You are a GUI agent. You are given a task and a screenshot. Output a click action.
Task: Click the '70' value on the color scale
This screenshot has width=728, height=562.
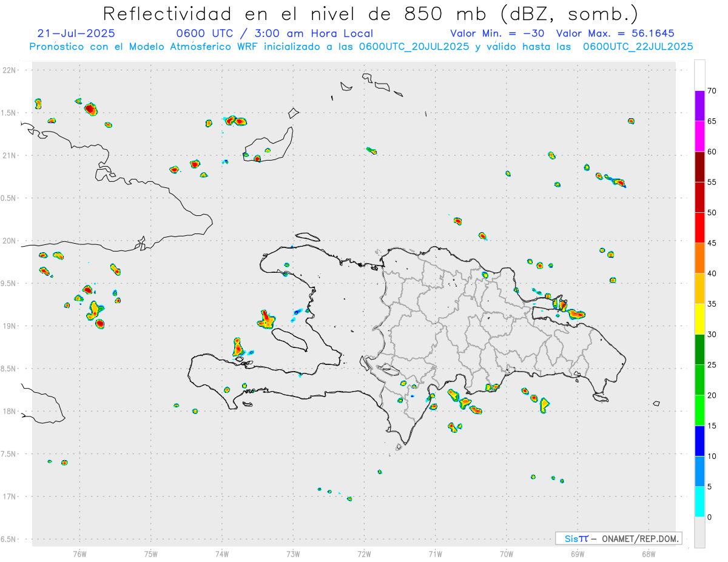(712, 91)
